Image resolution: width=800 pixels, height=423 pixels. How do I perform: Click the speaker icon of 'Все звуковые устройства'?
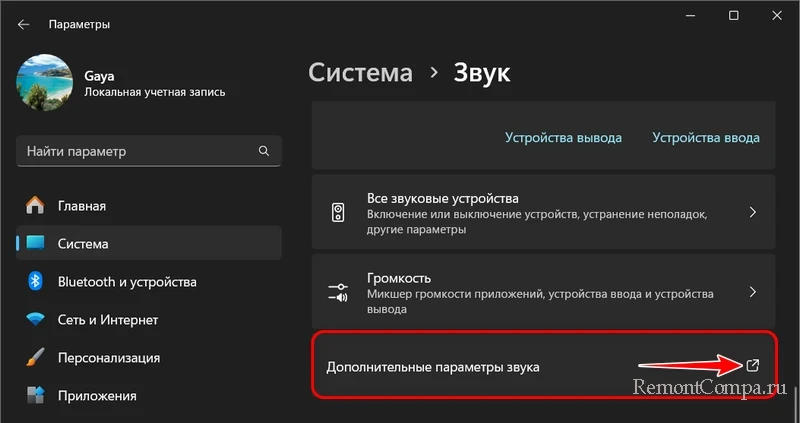pos(338,212)
